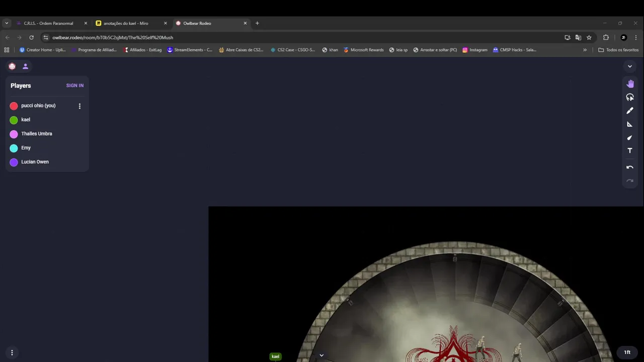Open StreamElements bookmark
This screenshot has width=644, height=362.
coord(190,50)
